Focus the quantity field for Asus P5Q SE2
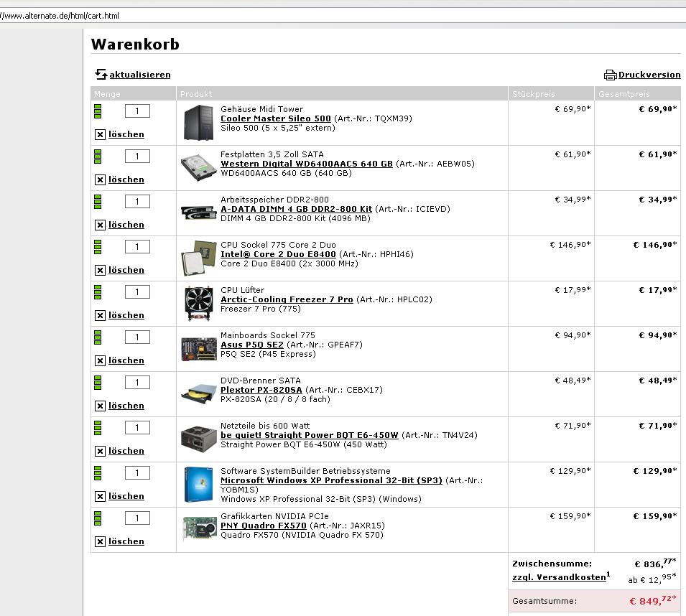Image resolution: width=686 pixels, height=616 pixels. click(137, 337)
